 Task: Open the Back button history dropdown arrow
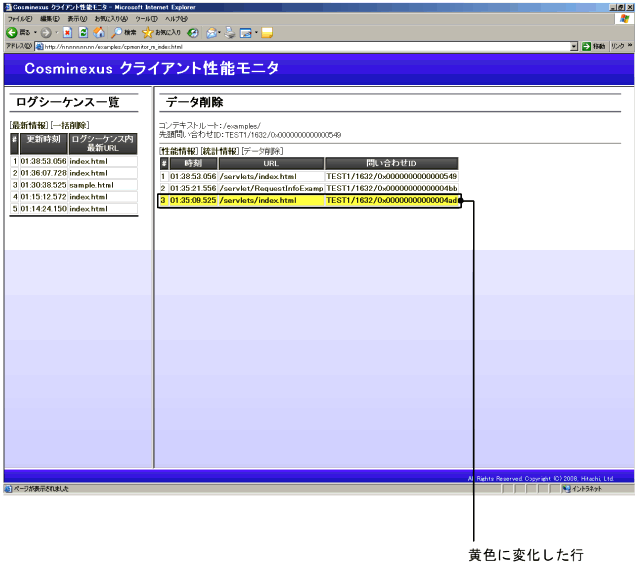pyautogui.click(x=35, y=32)
